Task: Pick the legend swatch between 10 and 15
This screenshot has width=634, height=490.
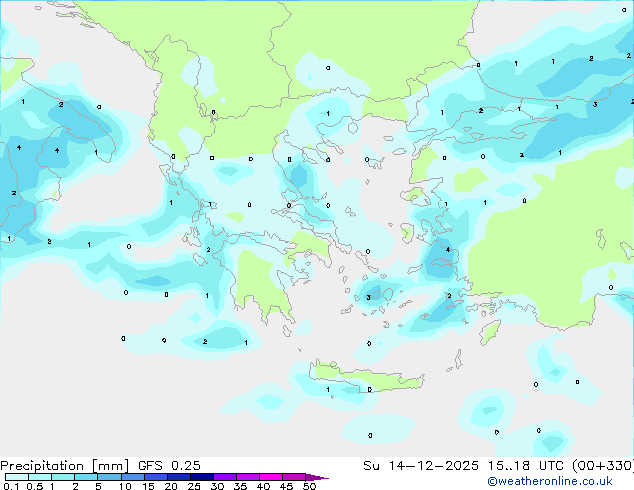Action: [133, 477]
